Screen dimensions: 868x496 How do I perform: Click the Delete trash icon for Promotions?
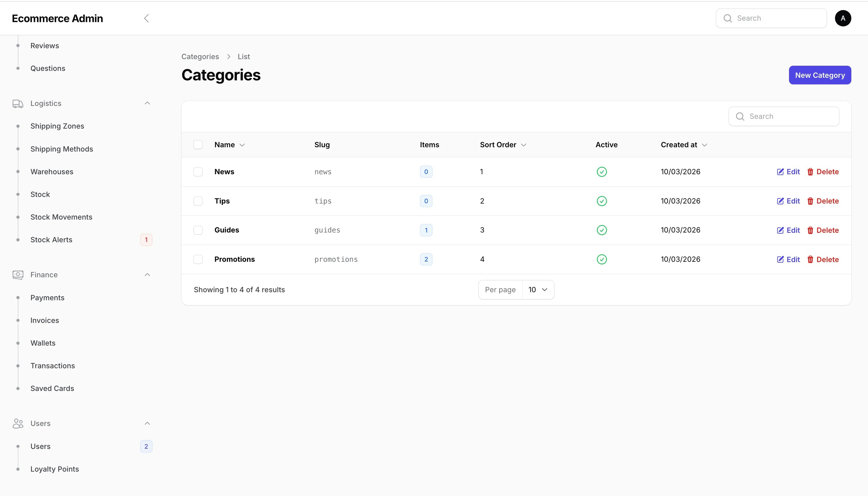click(x=810, y=259)
